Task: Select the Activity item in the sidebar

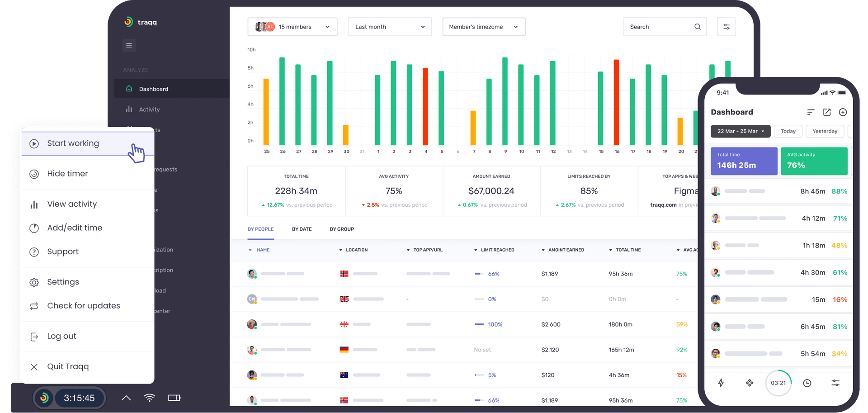Action: click(x=149, y=109)
